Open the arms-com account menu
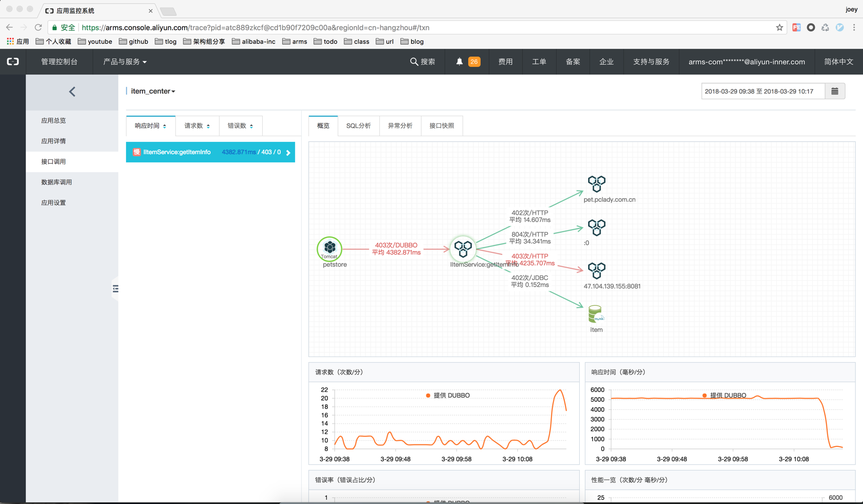The image size is (863, 504). click(746, 62)
